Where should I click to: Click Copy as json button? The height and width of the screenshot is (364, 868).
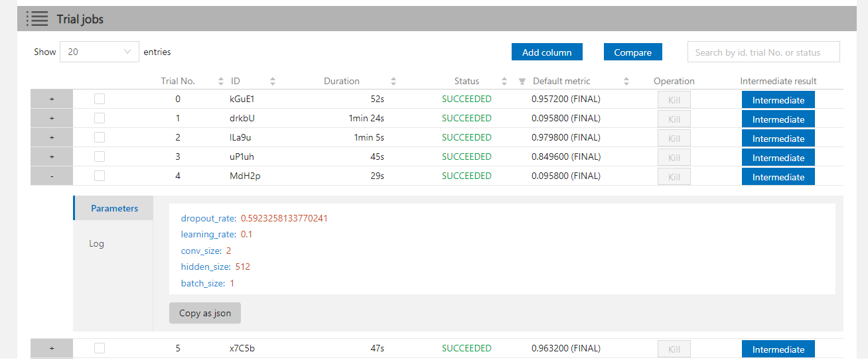(205, 313)
